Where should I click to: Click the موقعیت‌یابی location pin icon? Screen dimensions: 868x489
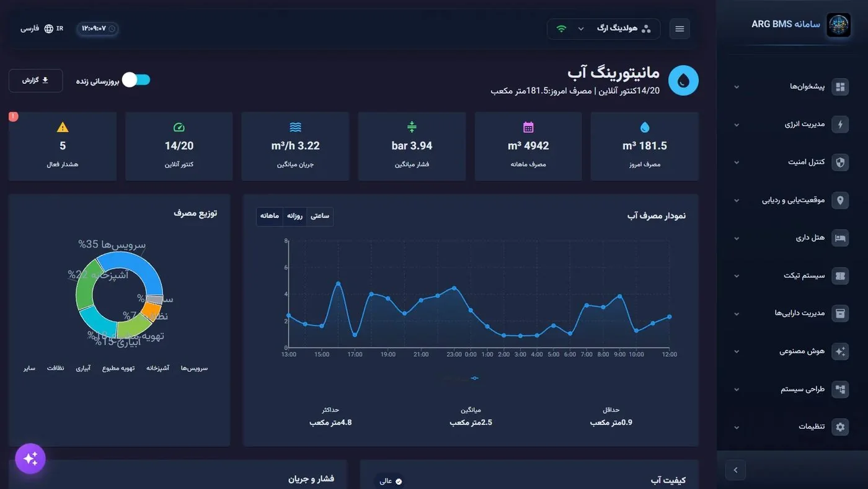pos(840,200)
